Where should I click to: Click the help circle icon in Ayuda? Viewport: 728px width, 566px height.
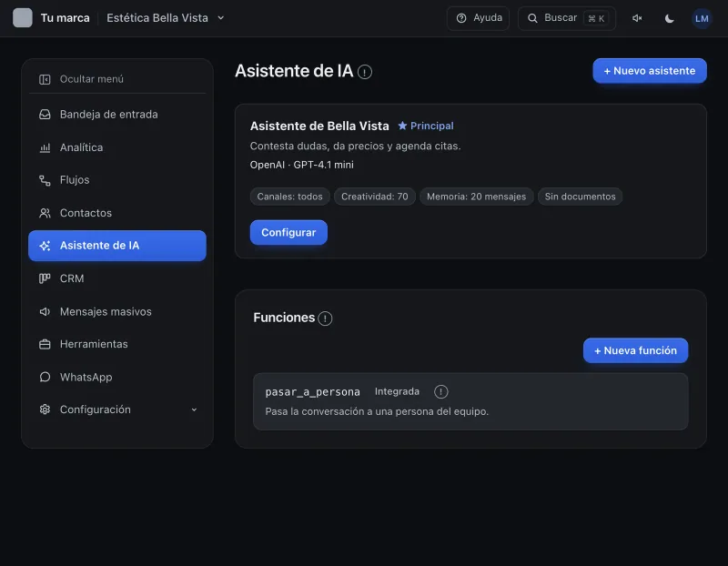click(x=461, y=18)
